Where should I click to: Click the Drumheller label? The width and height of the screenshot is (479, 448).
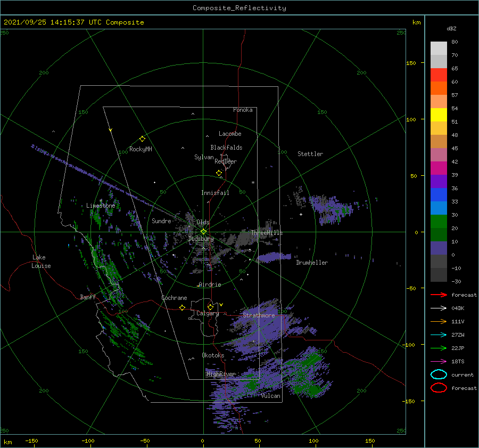click(312, 263)
